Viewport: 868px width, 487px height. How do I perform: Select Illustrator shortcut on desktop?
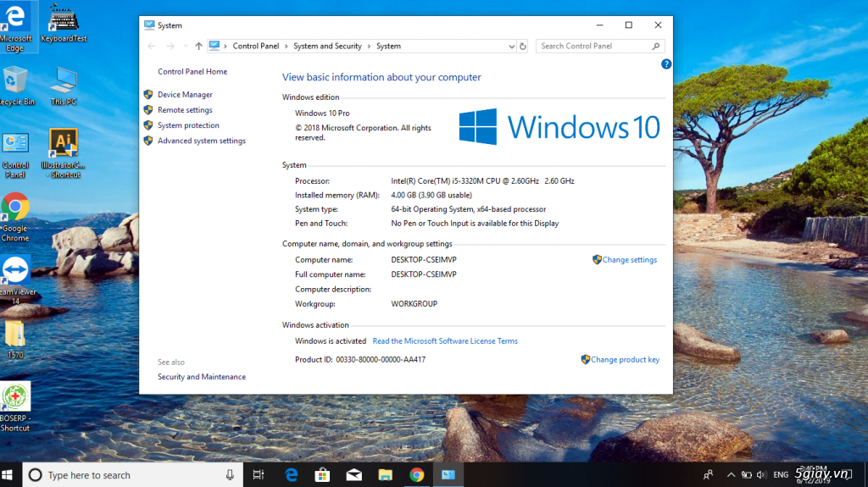click(x=64, y=153)
